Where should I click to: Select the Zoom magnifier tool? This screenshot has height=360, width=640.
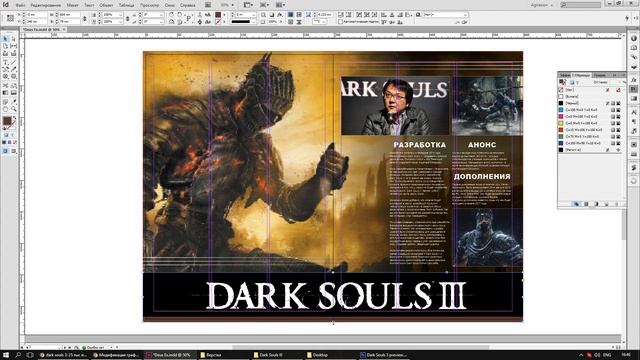pyautogui.click(x=13, y=109)
